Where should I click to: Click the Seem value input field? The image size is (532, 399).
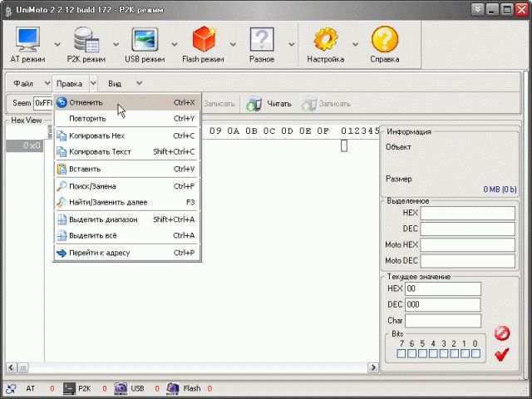42,103
